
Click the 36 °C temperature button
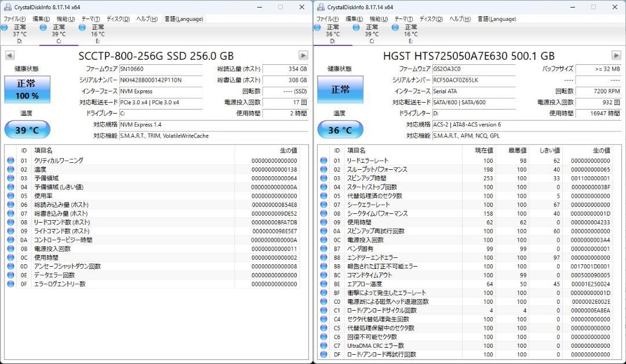coord(340,130)
